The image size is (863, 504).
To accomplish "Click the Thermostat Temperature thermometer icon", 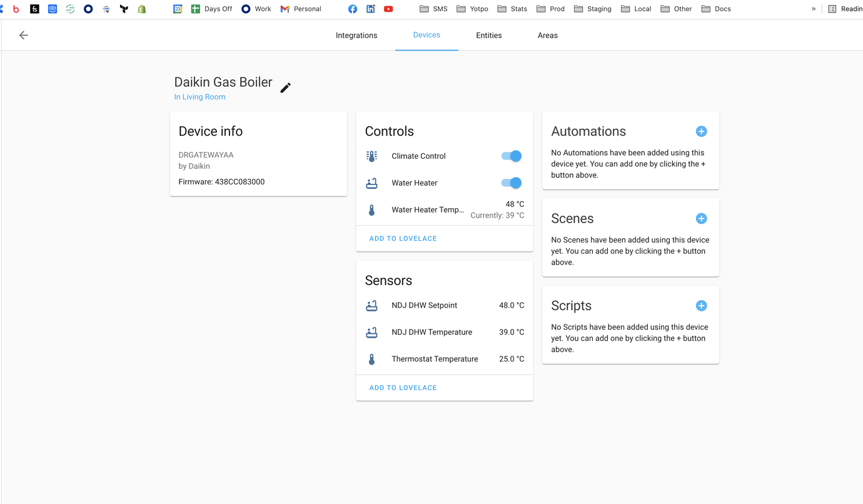I will click(x=371, y=360).
